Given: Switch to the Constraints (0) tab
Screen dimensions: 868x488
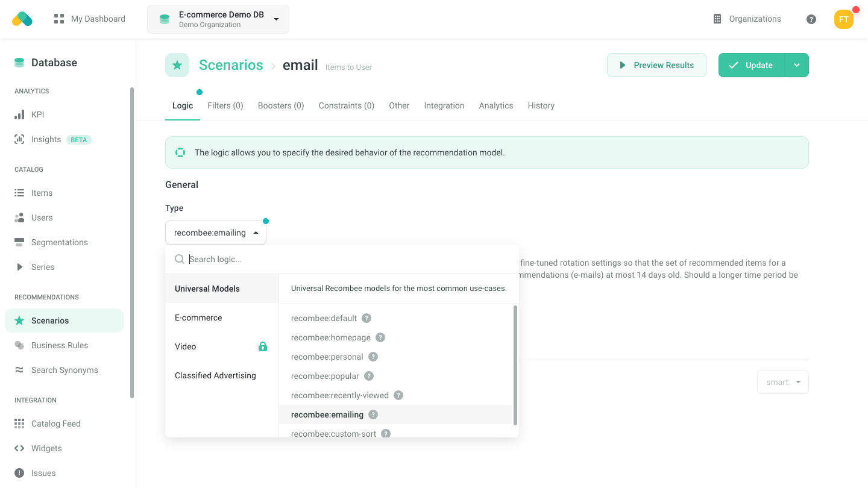Looking at the screenshot, I should click(x=347, y=105).
